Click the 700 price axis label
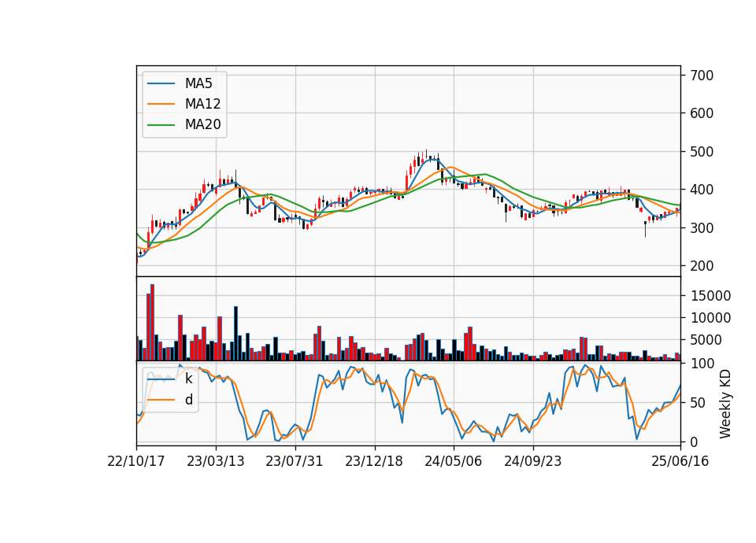The height and width of the screenshot is (543, 756). [702, 76]
